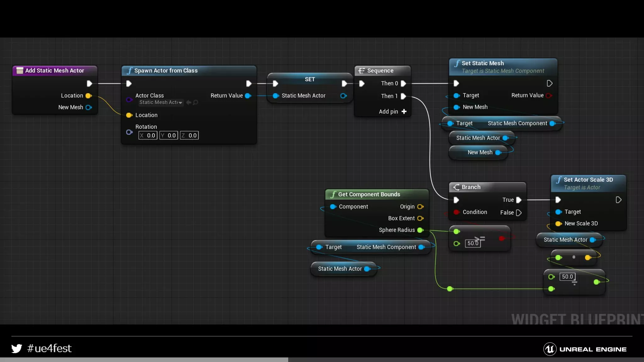Click the Condition boolean pin on Branch
Screen dimensions: 644x362
click(456, 212)
